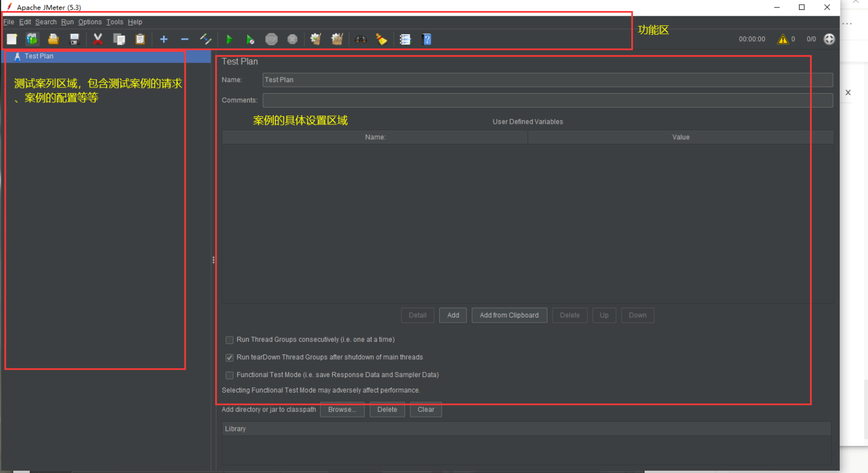Image resolution: width=868 pixels, height=473 pixels.
Task: Click the Clear All results icon
Action: tap(337, 39)
